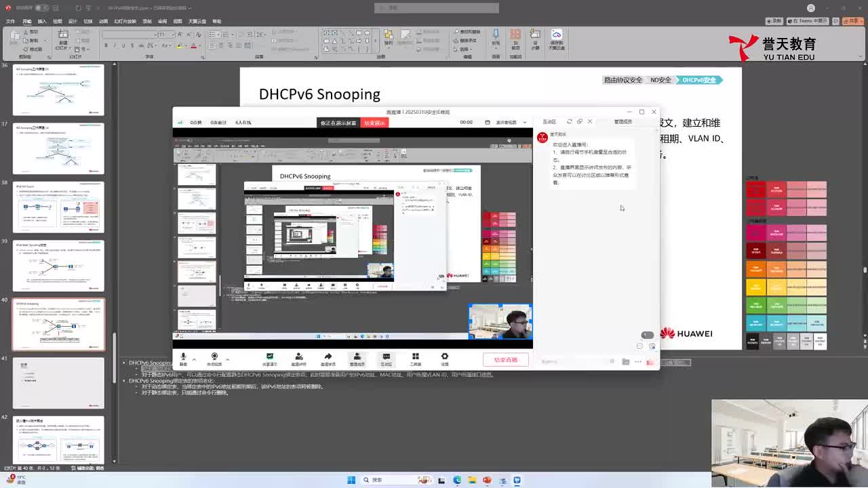Screen dimensions: 868x488
Task: Click the comments icon beside the Share button
Action: coord(836,21)
